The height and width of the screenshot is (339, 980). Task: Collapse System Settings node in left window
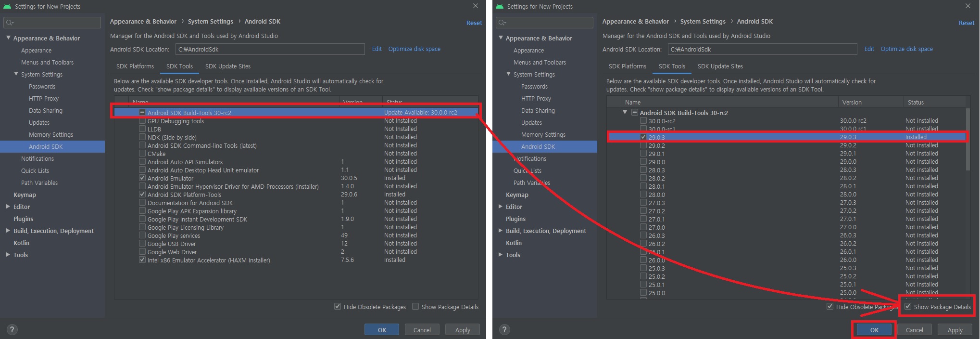click(x=16, y=74)
